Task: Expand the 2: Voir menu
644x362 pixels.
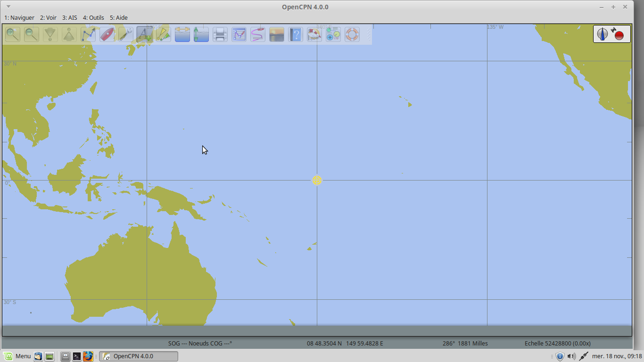Action: coord(48,17)
